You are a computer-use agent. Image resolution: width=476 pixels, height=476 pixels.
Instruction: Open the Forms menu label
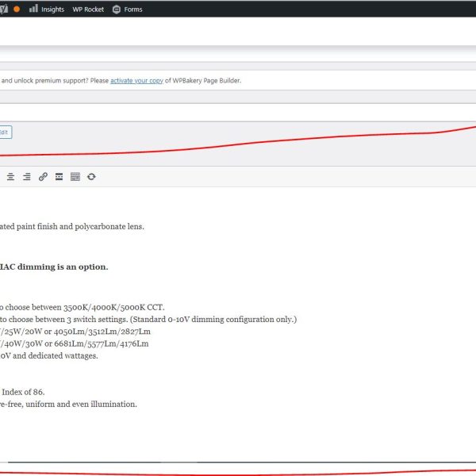[x=133, y=9]
